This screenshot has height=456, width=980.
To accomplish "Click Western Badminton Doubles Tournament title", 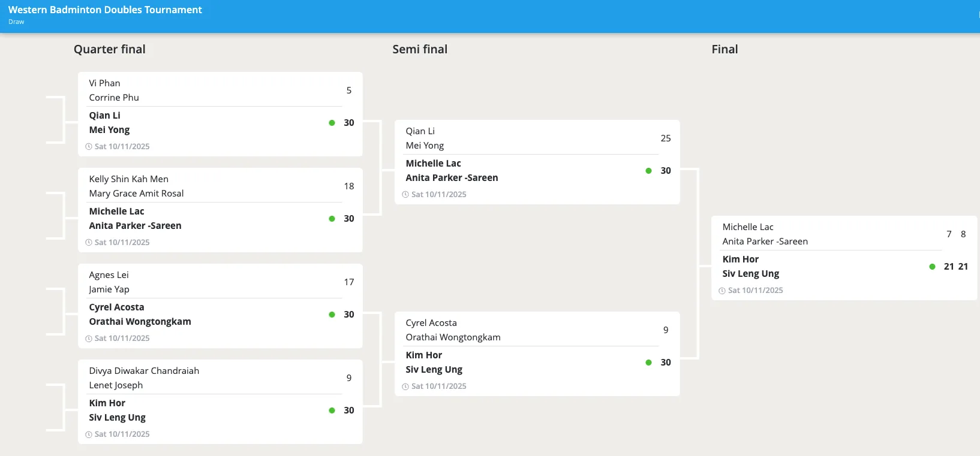I will (x=105, y=10).
